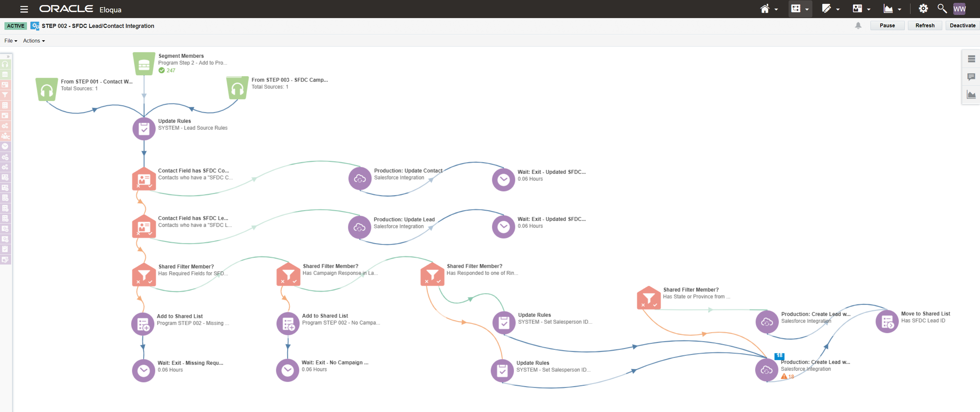Select the lower Production: Create Lead node with badge
980x412 pixels.
pyautogui.click(x=767, y=370)
